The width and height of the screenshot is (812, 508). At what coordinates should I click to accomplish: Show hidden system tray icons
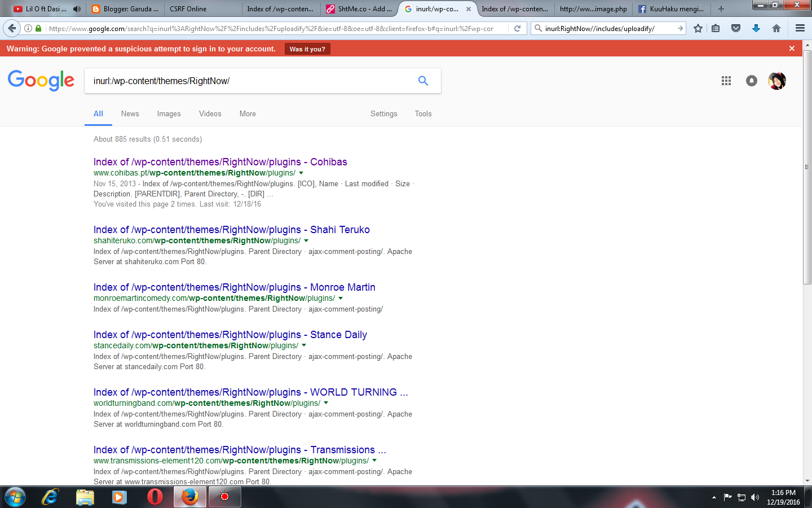(x=714, y=497)
